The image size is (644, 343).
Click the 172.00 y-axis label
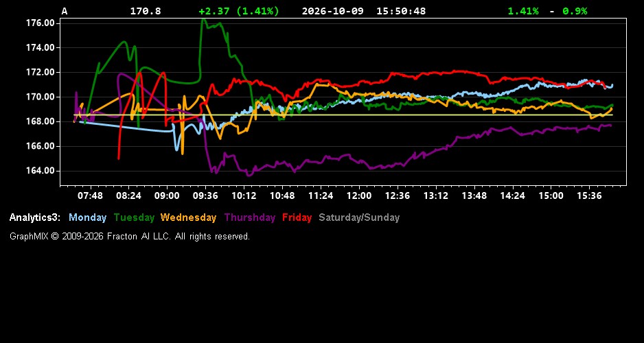click(x=41, y=72)
